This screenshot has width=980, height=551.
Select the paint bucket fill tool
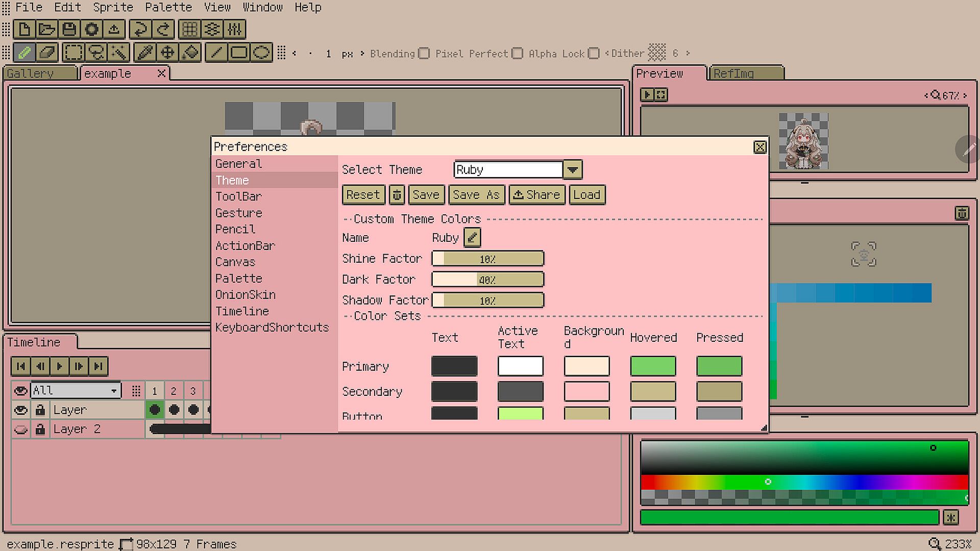pos(190,53)
